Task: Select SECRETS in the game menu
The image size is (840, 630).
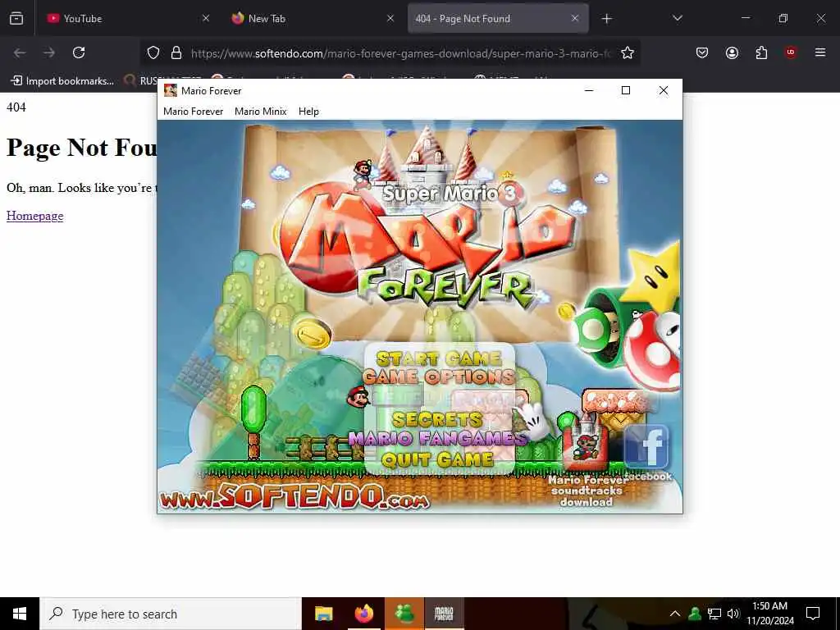Action: pos(437,419)
